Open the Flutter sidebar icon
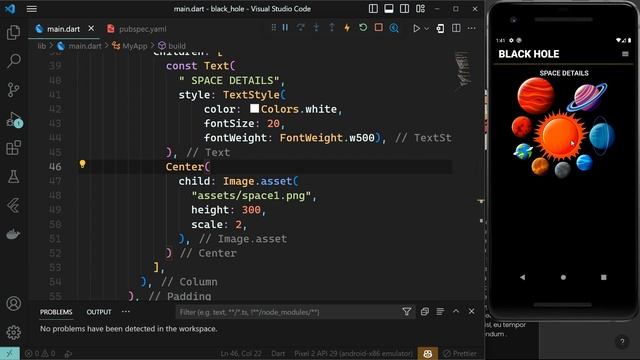Viewport: 640px width, 360px height. [x=13, y=205]
